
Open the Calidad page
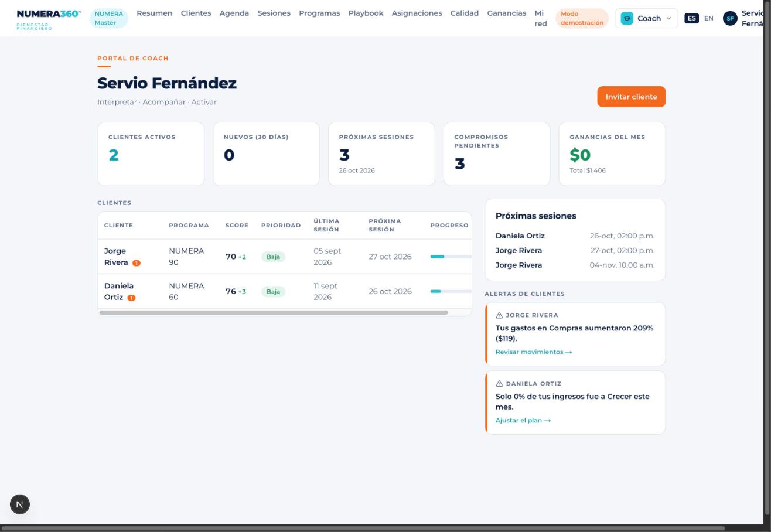click(x=464, y=13)
